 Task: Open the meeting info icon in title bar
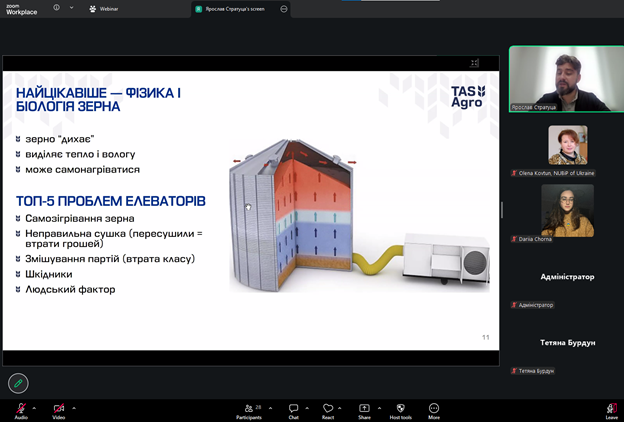[57, 8]
